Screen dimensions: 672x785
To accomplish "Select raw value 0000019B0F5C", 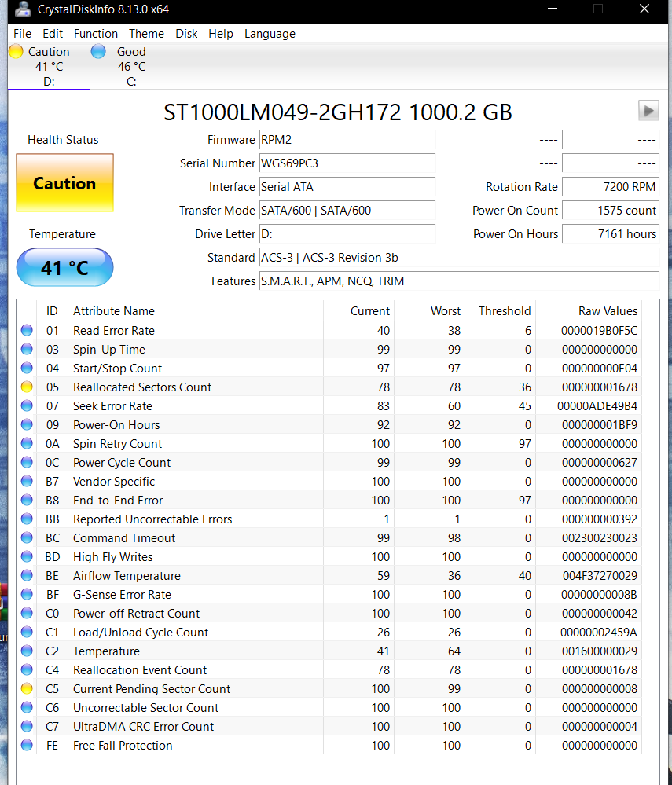I will tap(599, 330).
